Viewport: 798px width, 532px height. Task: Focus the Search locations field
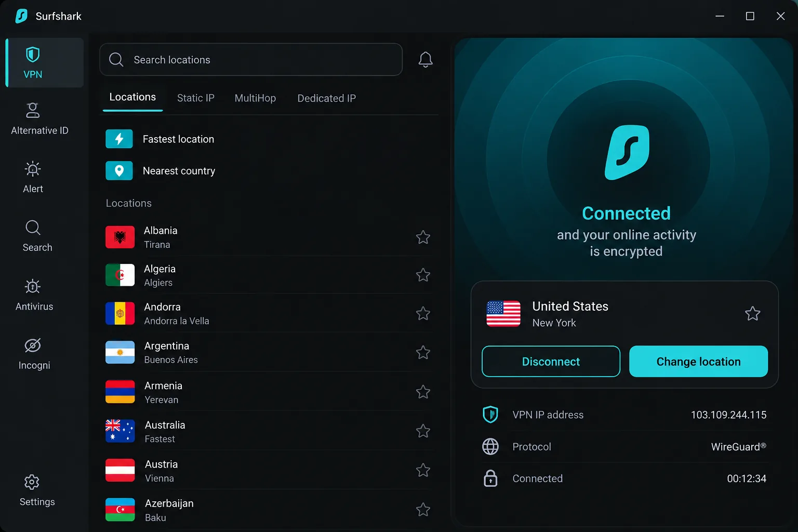click(x=251, y=60)
